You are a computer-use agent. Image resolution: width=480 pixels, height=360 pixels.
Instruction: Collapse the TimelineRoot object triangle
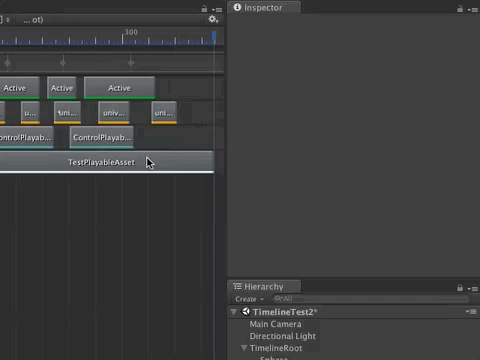[244, 348]
